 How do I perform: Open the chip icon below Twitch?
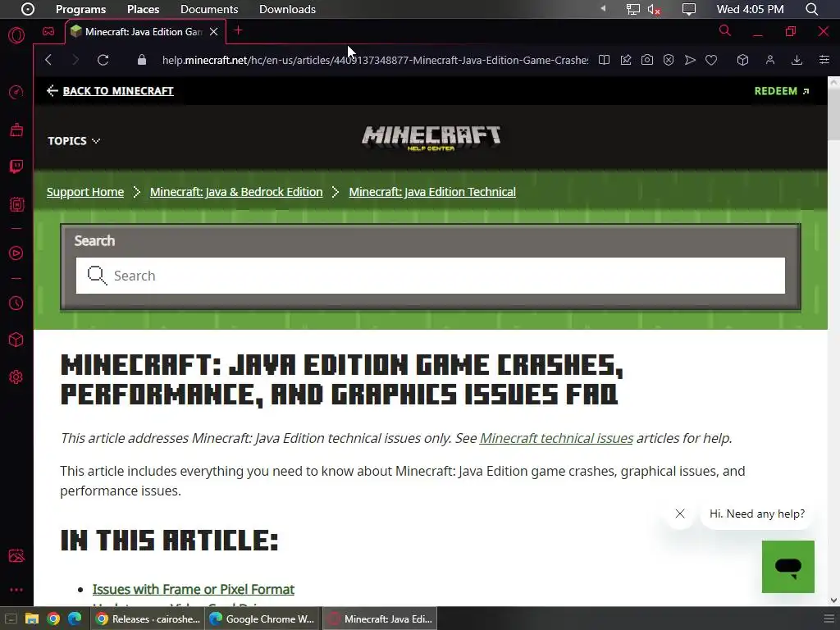pos(16,204)
